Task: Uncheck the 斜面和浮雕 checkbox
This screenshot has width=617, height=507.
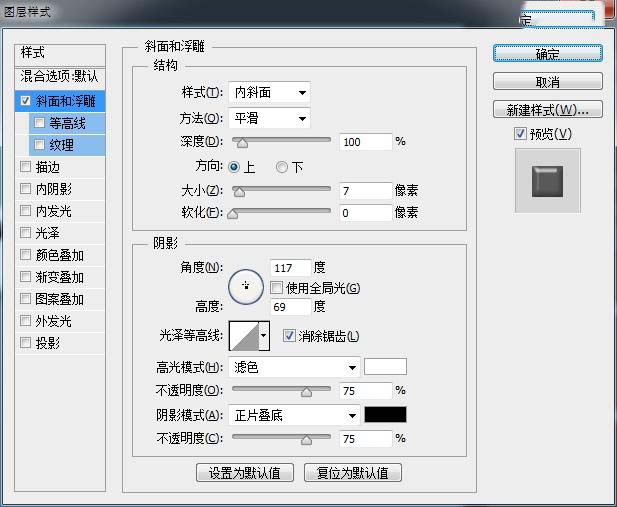Action: pos(26,101)
